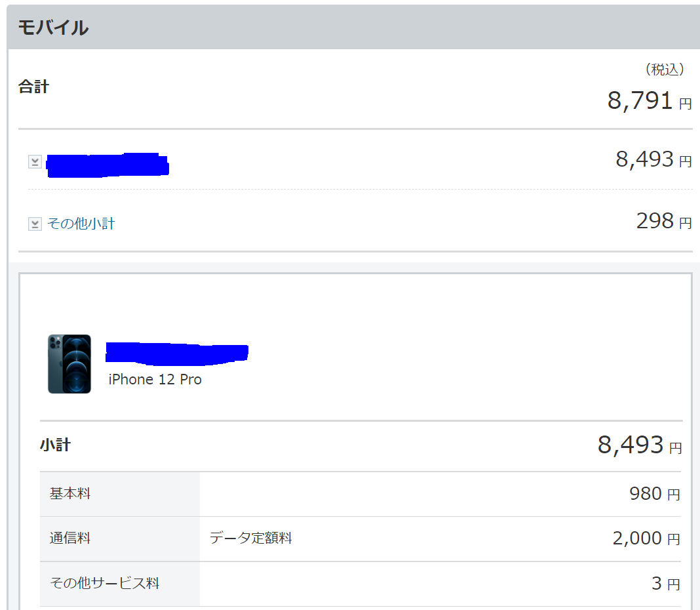This screenshot has height=610, width=700.
Task: Click the 基本料 row label
Action: point(70,494)
